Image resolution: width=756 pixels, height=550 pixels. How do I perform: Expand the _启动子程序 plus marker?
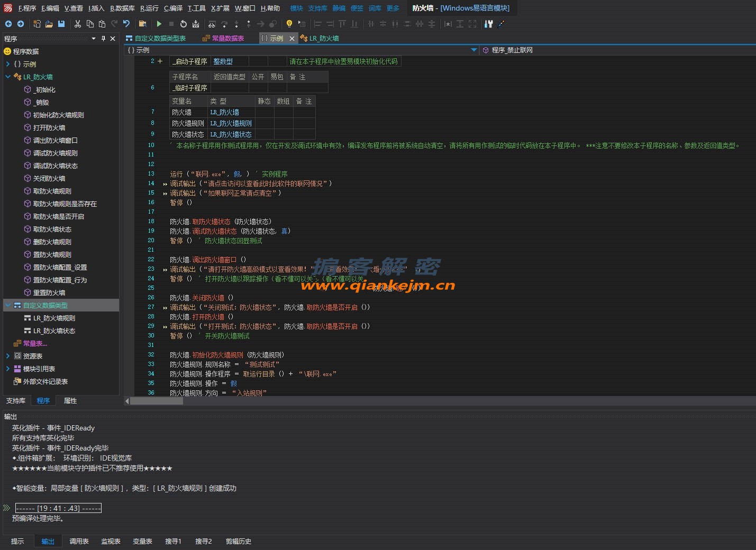tap(160, 61)
